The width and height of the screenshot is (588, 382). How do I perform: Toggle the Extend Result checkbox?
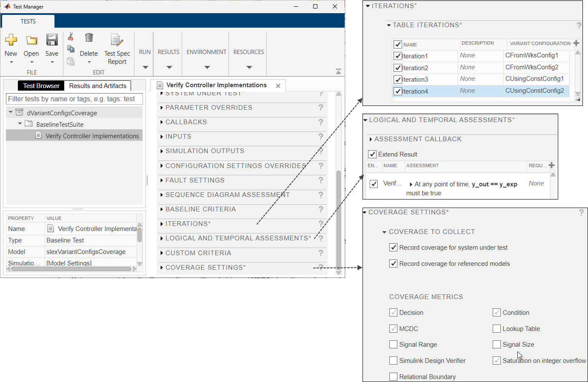pos(372,154)
